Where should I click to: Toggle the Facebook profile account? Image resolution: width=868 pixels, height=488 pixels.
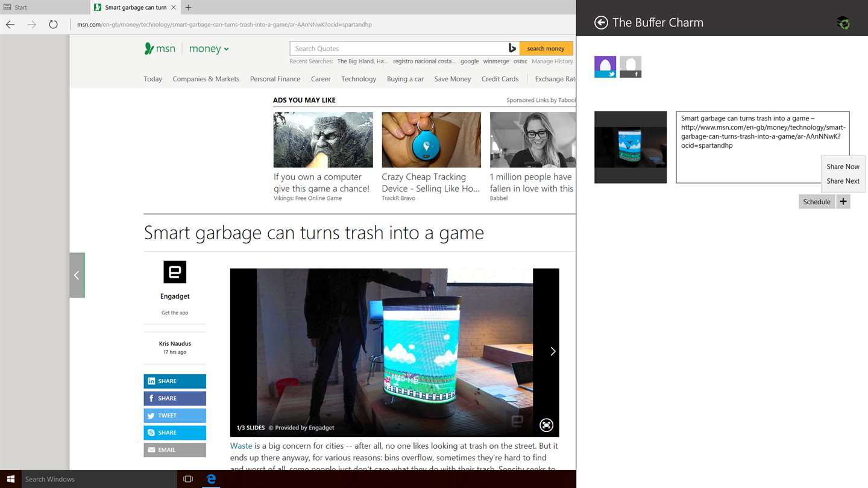[x=631, y=67]
